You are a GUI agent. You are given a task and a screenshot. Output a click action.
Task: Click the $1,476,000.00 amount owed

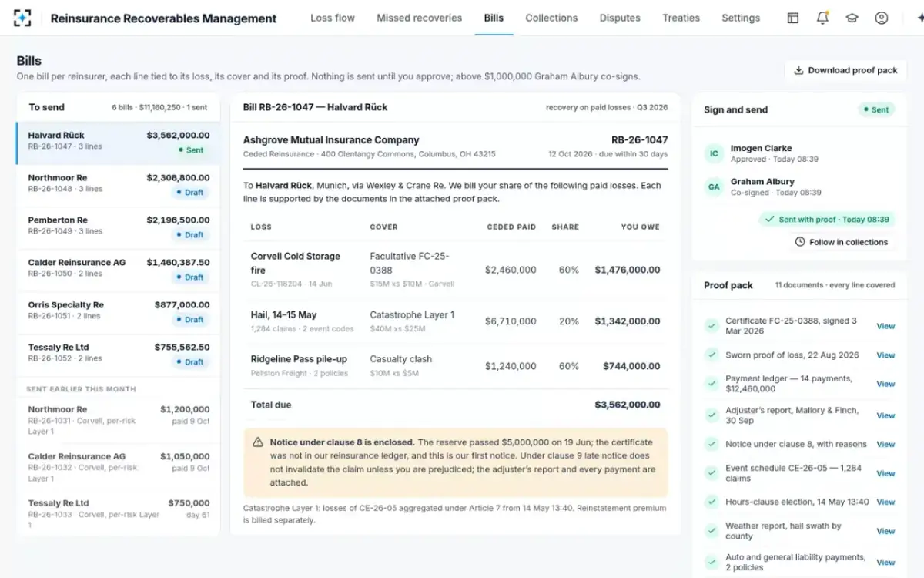pos(628,270)
